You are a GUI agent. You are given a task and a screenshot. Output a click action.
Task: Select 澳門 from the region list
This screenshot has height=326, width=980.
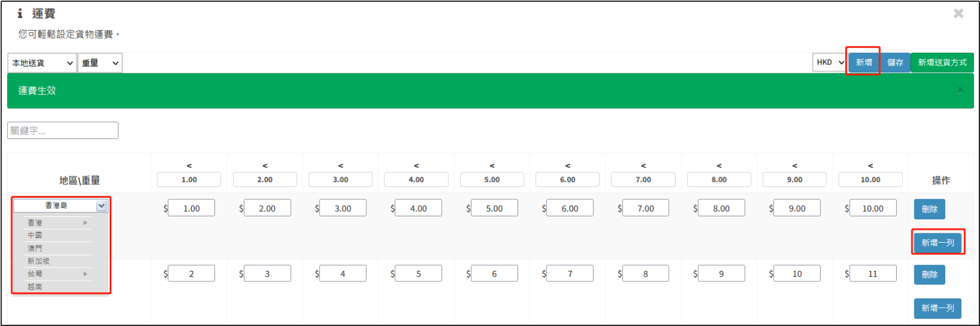pos(35,248)
